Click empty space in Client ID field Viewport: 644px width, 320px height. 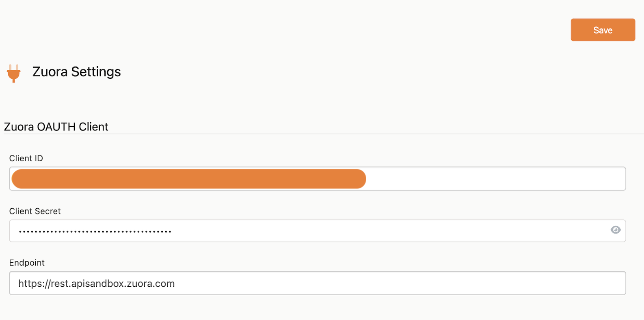coord(495,179)
